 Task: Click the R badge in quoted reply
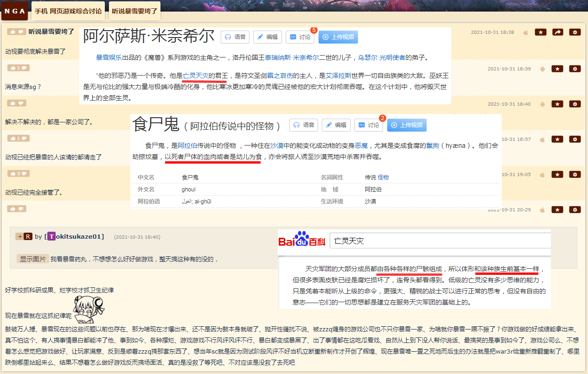point(28,236)
